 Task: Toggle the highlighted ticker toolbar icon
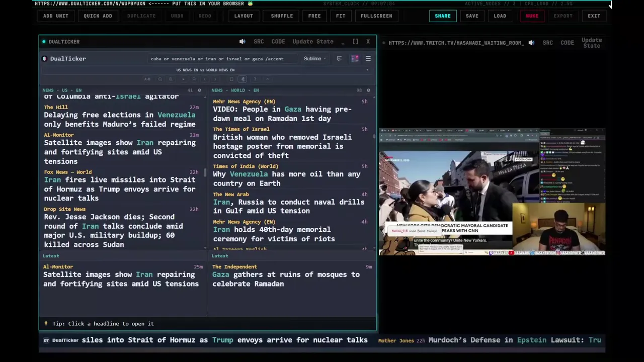pos(243,79)
